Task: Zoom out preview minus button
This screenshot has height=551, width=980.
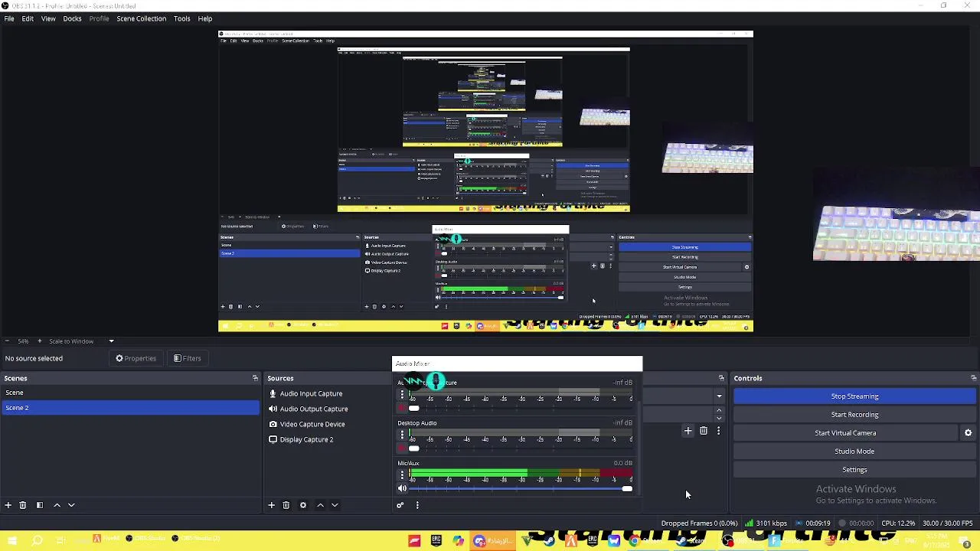Action: [x=7, y=341]
